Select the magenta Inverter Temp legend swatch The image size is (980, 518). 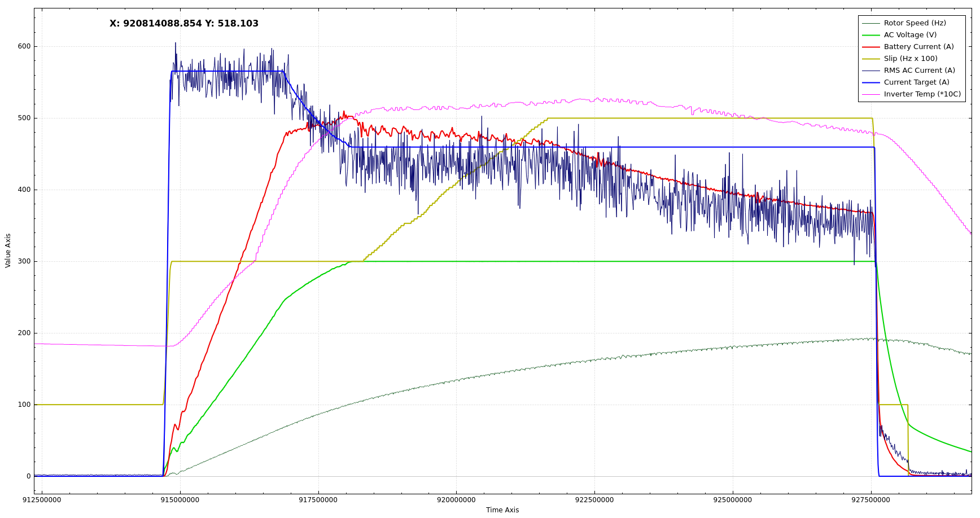point(870,94)
